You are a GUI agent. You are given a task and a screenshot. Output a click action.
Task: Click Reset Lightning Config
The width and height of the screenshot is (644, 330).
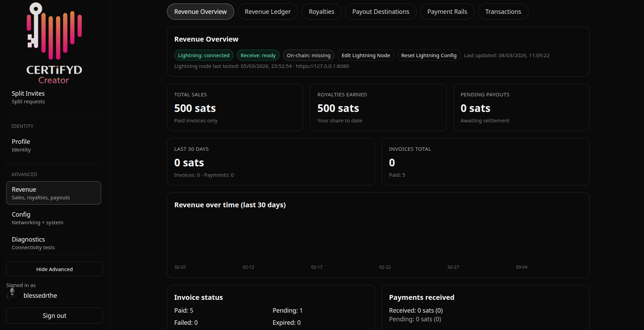(429, 55)
